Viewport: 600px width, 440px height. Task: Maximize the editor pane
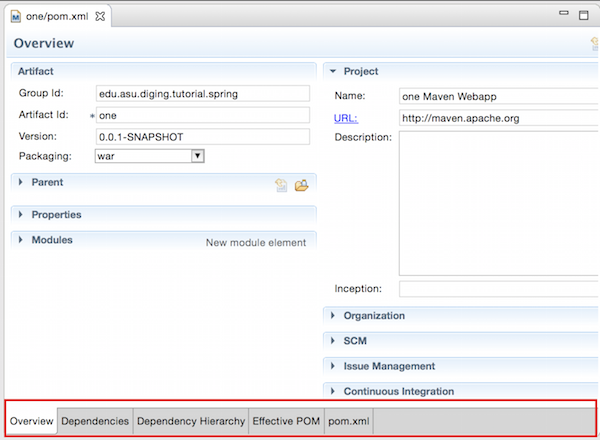[x=584, y=15]
